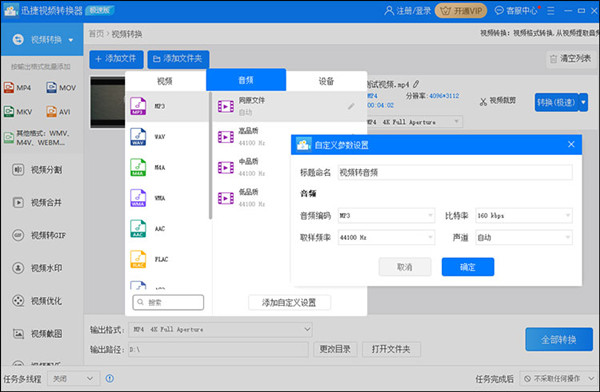
Task: Open the 视频优化 video optimize tool
Action: point(38,301)
